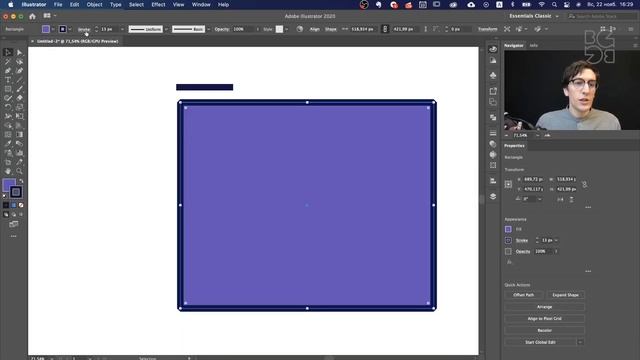Image resolution: width=640 pixels, height=360 pixels.
Task: Select the Line Segment tool
Action: point(19,80)
